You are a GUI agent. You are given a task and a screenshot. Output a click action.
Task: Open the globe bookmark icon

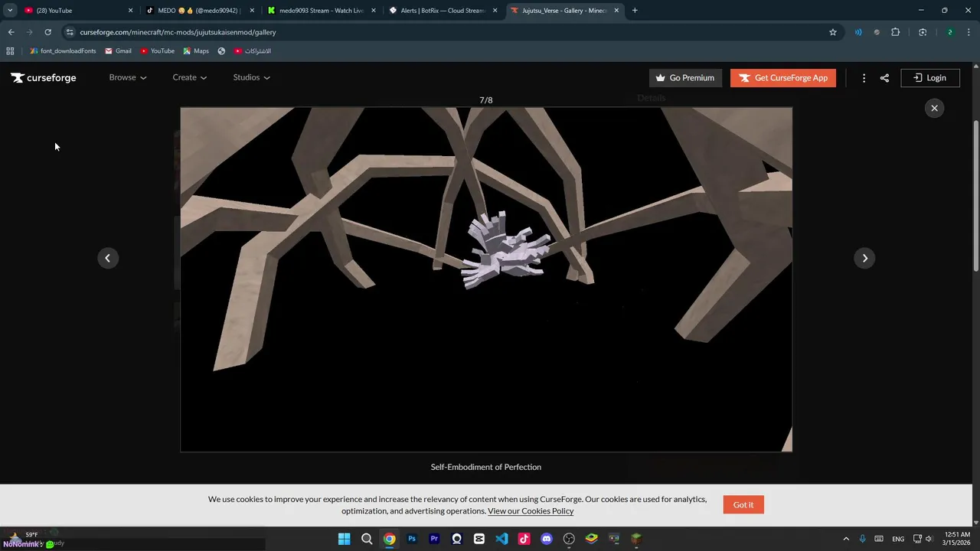[x=221, y=51]
